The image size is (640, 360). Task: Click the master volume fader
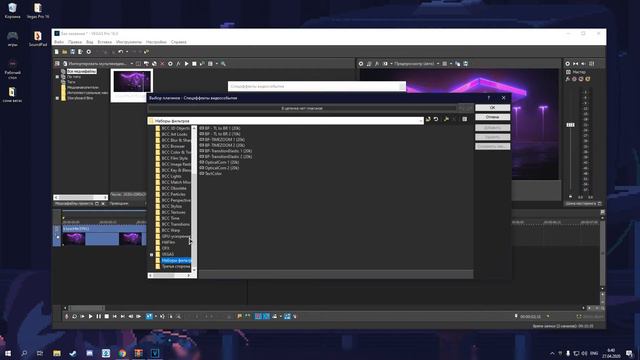(570, 125)
